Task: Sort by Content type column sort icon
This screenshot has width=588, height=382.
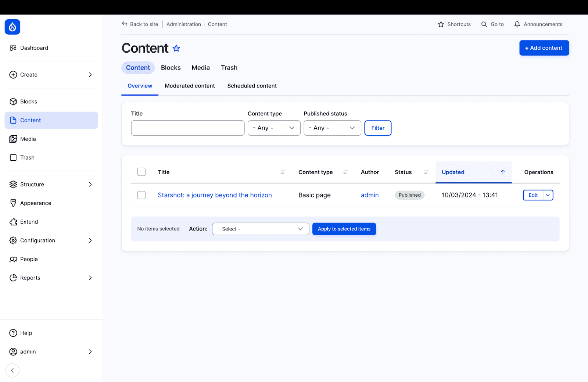Action: [345, 172]
